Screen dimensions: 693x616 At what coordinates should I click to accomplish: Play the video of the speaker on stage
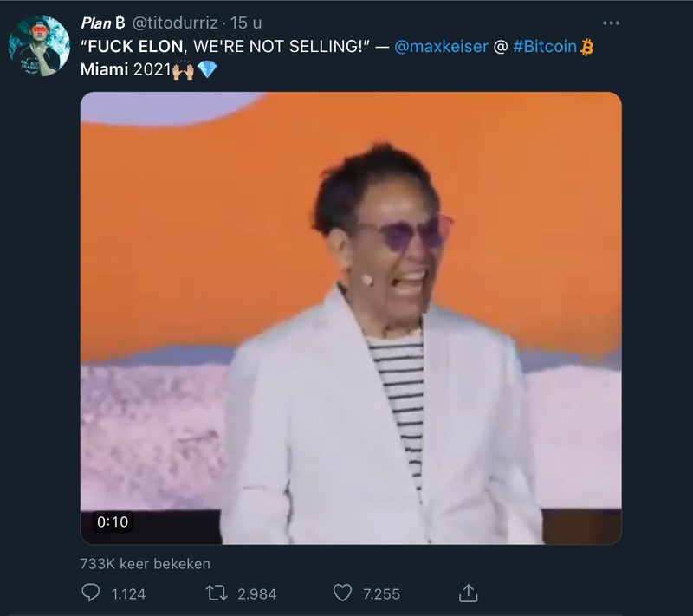click(351, 318)
